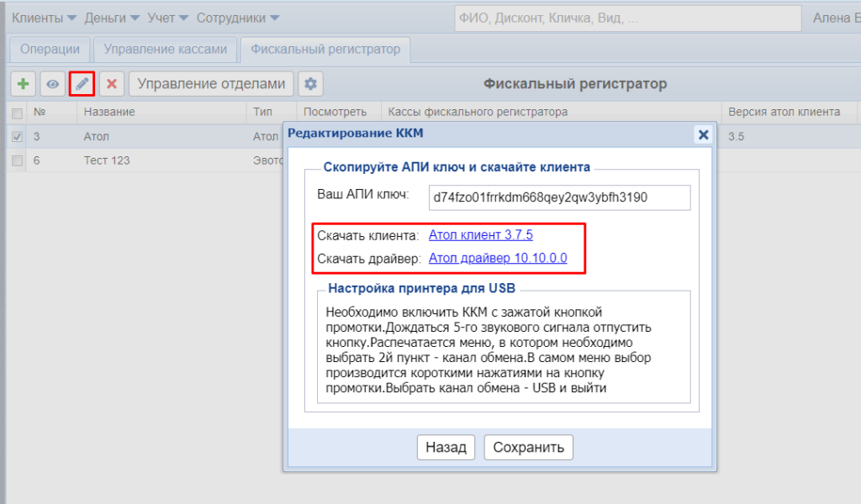Click the search field ФИО, Дисконт, Кличка
The height and width of the screenshot is (504, 861).
pyautogui.click(x=627, y=18)
